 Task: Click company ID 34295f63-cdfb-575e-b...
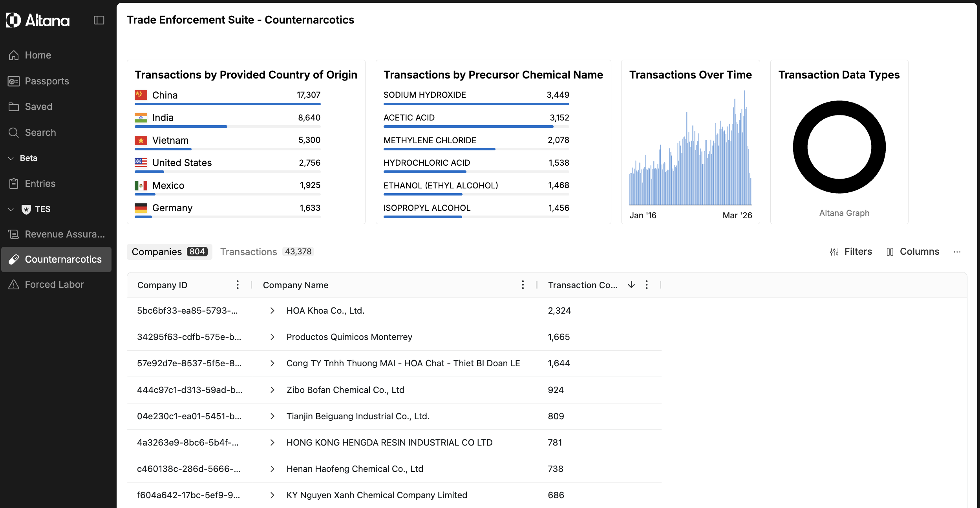(189, 337)
